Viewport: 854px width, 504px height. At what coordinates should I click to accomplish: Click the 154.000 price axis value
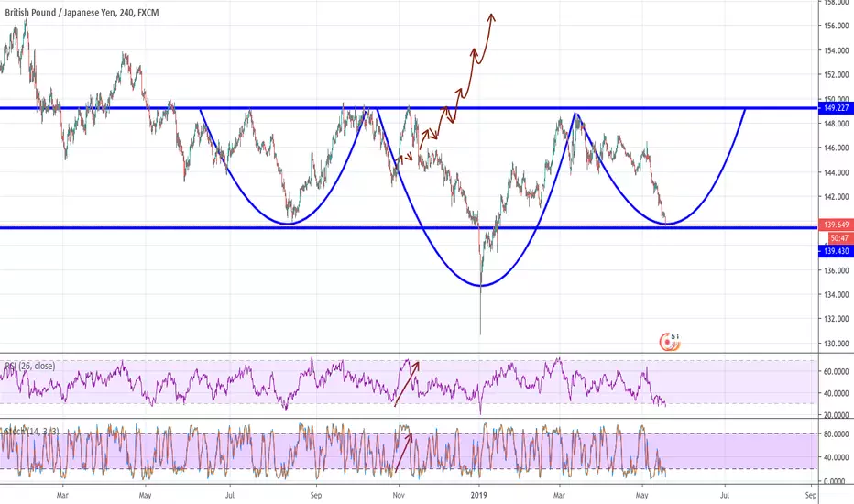click(836, 50)
